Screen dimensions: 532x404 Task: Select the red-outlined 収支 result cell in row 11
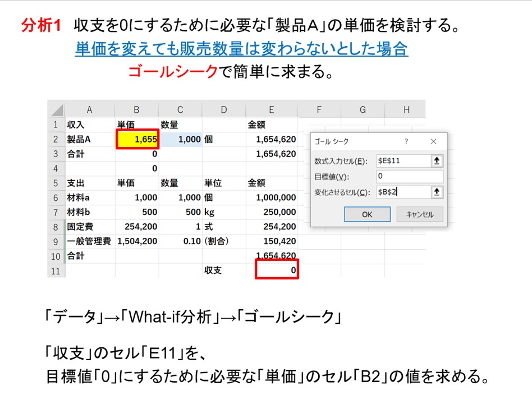click(277, 270)
